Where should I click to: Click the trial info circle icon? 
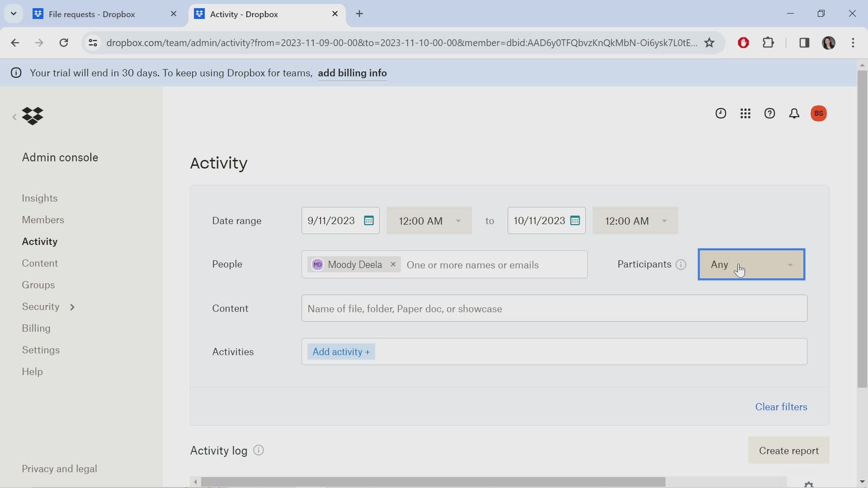16,73
